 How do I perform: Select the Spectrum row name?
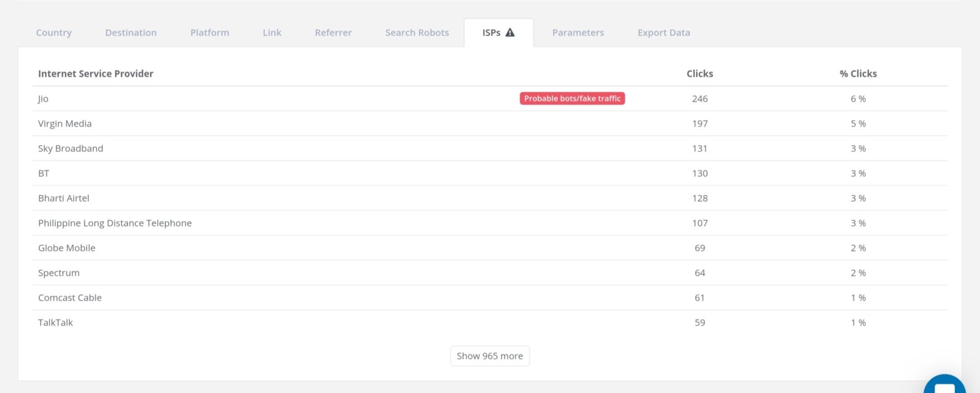tap(59, 273)
